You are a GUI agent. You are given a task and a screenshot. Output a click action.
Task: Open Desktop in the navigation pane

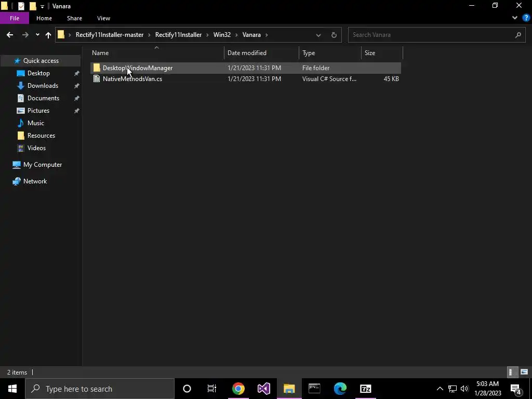pos(38,73)
